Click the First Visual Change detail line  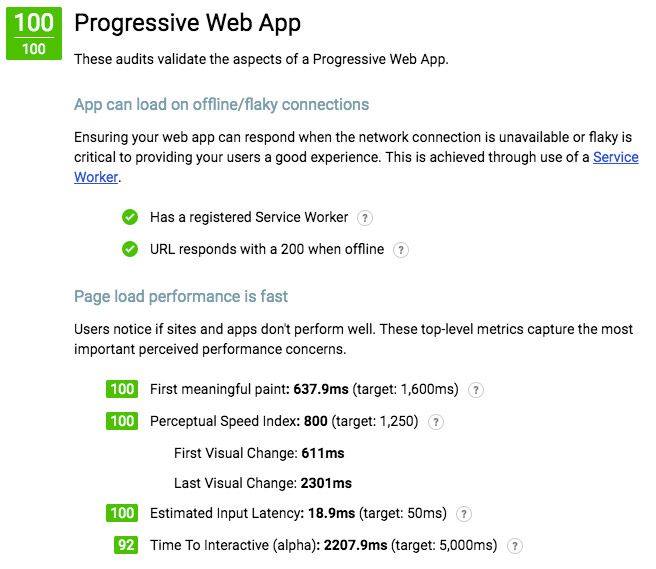point(259,453)
